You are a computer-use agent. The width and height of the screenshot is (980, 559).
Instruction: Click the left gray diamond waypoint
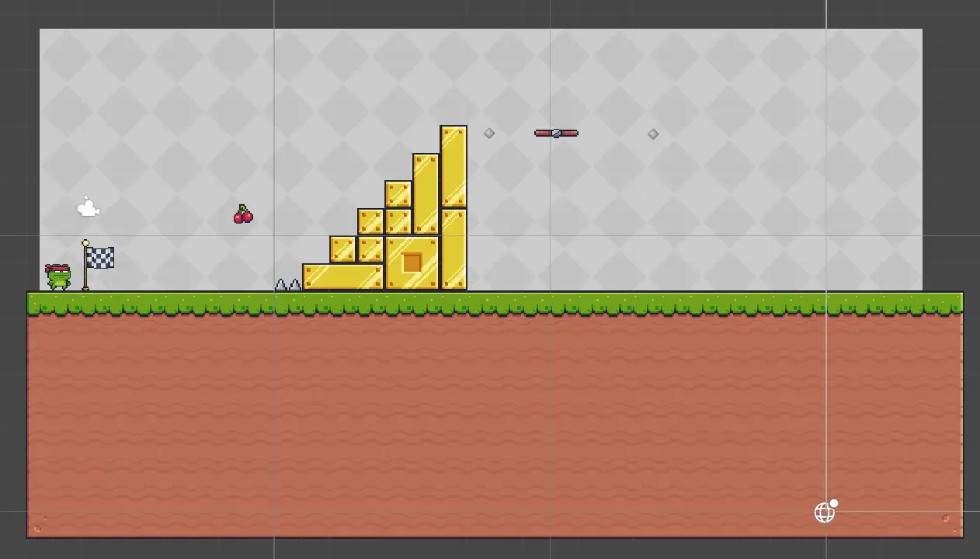(x=489, y=134)
